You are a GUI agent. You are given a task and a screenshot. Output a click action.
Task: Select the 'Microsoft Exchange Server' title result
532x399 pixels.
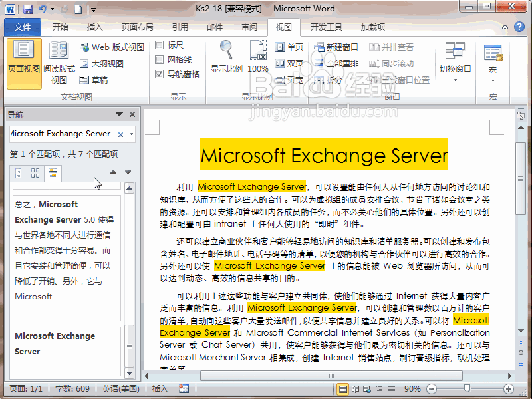tap(67, 351)
